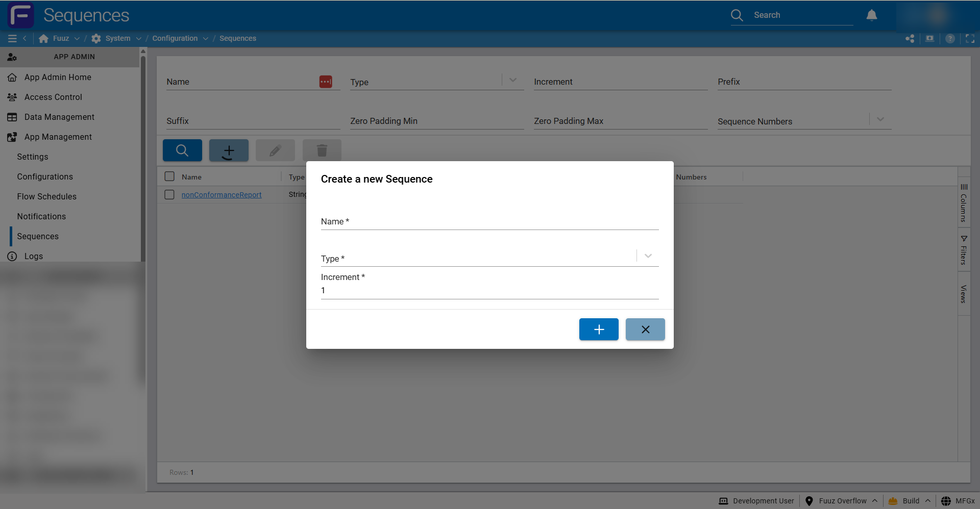Viewport: 980px width, 509px height.
Task: Expand the Build status menu
Action: point(927,501)
